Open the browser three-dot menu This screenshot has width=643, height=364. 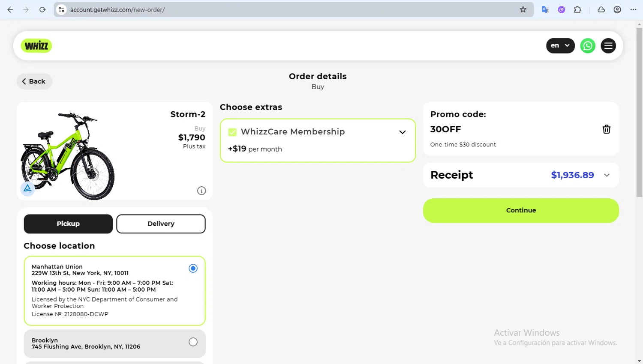634,9
